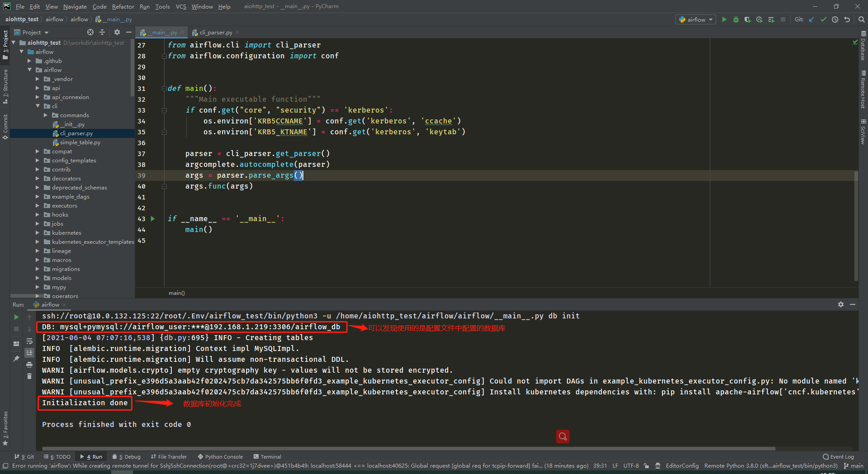Screen dimensions: 868x474
Task: Switch to cli_parser.py editor tab
Action: click(x=216, y=32)
